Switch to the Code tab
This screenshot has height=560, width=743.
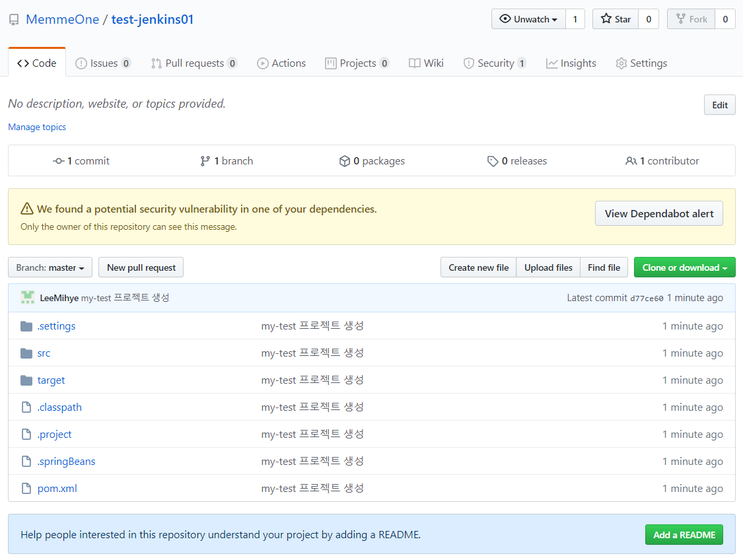37,63
